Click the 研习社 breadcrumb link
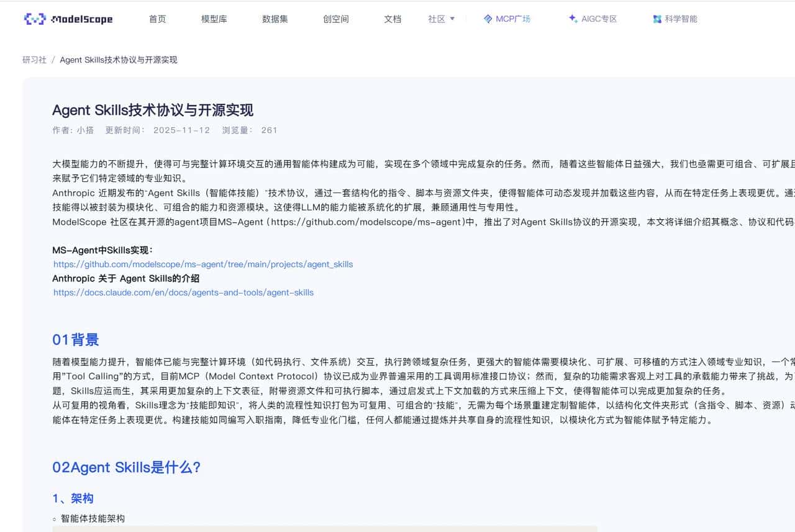The image size is (795, 532). pyautogui.click(x=34, y=60)
